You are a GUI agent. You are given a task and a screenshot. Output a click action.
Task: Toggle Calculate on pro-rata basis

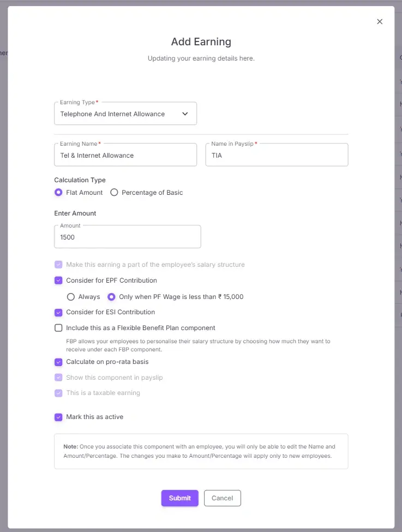point(58,362)
